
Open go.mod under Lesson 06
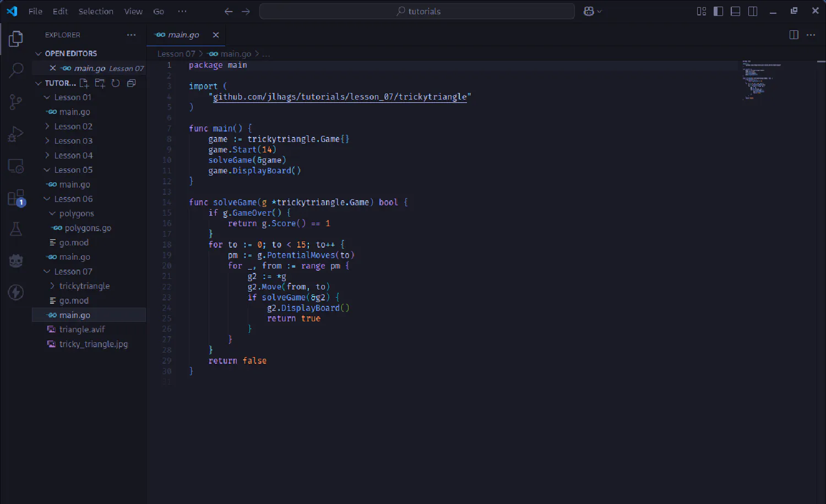click(89, 243)
